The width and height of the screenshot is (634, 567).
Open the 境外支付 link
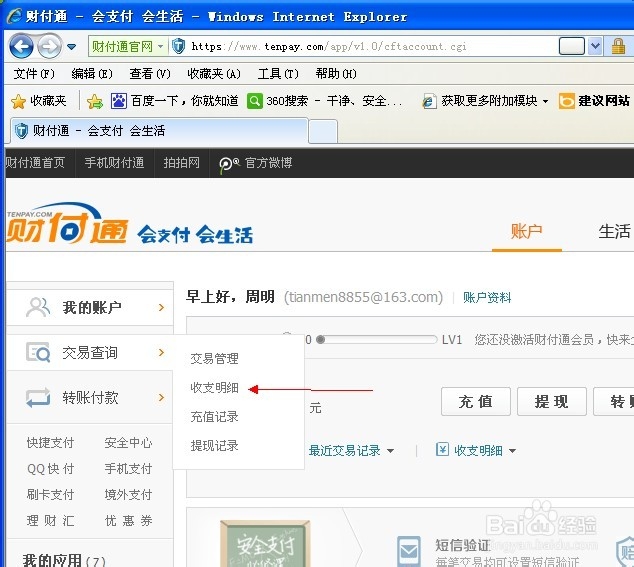(128, 494)
